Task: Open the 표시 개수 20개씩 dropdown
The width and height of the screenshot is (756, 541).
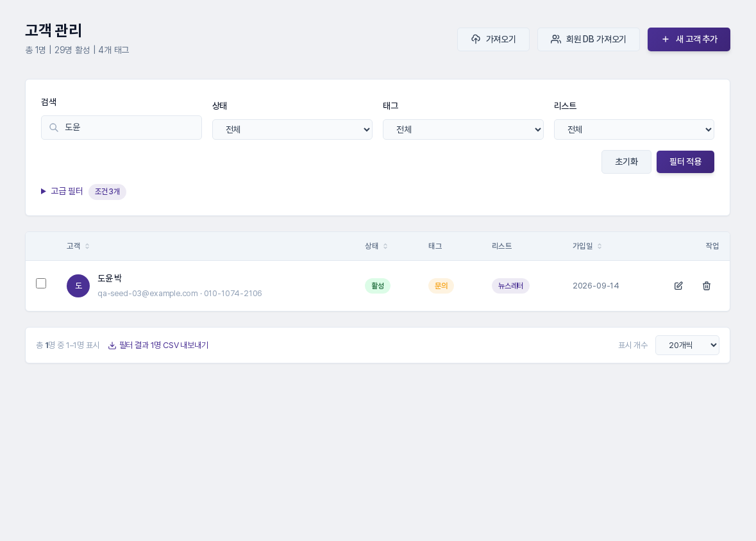Action: [687, 345]
